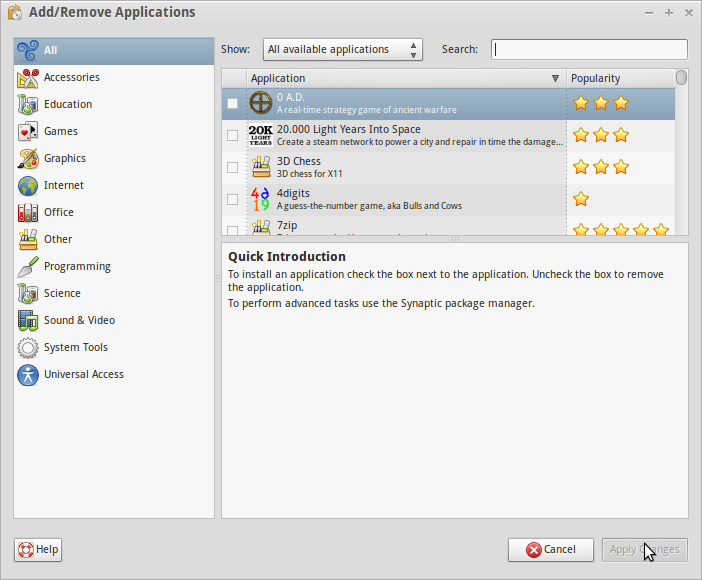Select the Universal Access icon

28,375
